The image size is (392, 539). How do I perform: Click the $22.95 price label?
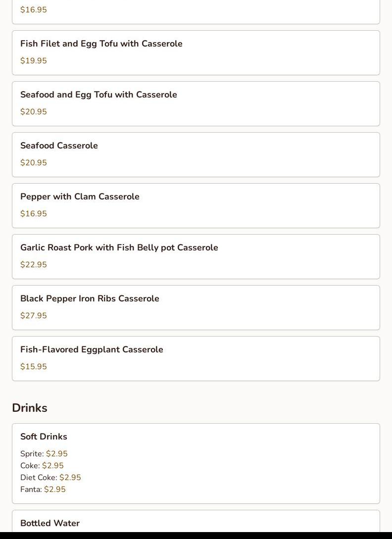pyautogui.click(x=34, y=265)
